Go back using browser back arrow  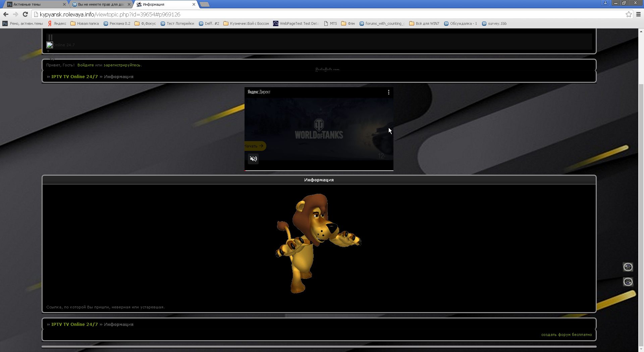click(5, 14)
